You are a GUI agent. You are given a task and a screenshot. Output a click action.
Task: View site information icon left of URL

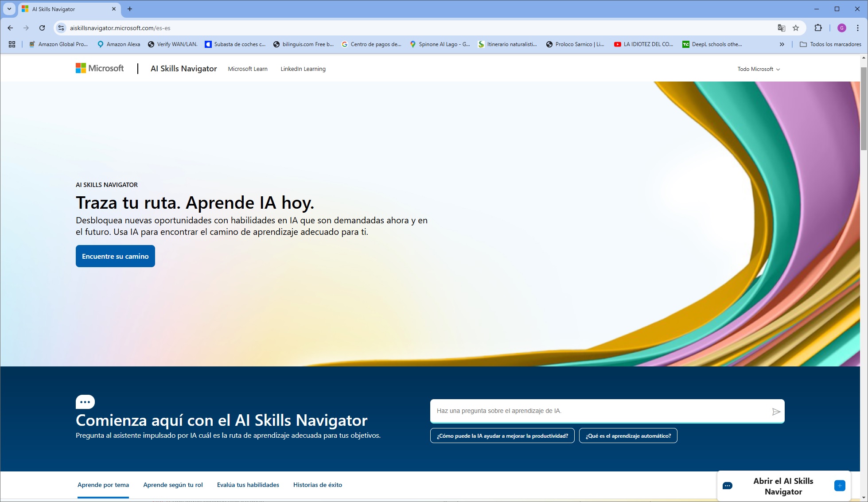(61, 28)
